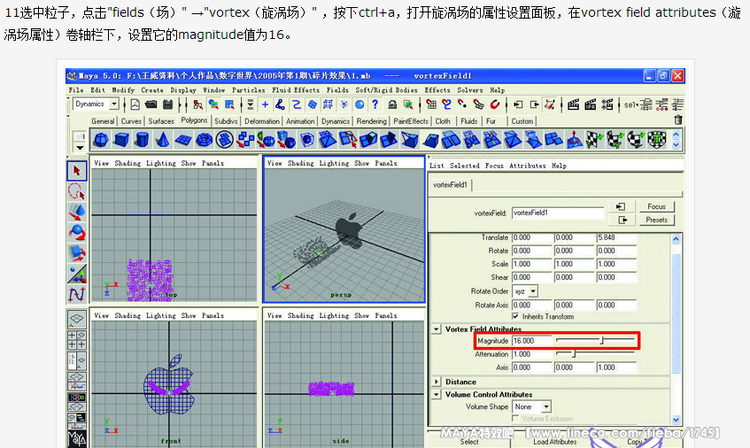Choose the Lasso select tool
Viewport: 750px width, 448px height.
pos(77,192)
